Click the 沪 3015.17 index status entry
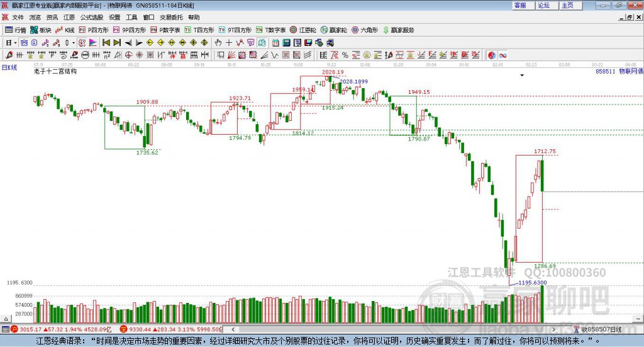This screenshot has width=644, height=347. (62, 329)
